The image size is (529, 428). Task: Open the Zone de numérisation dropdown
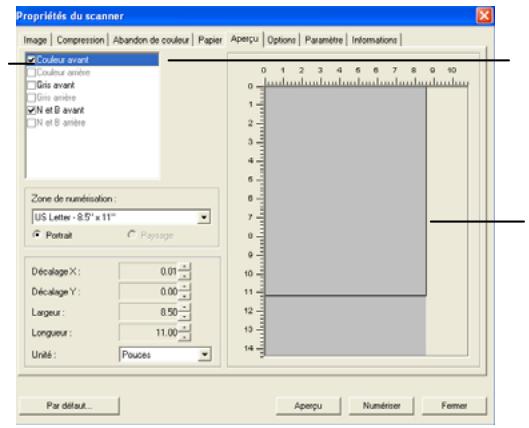[x=204, y=217]
